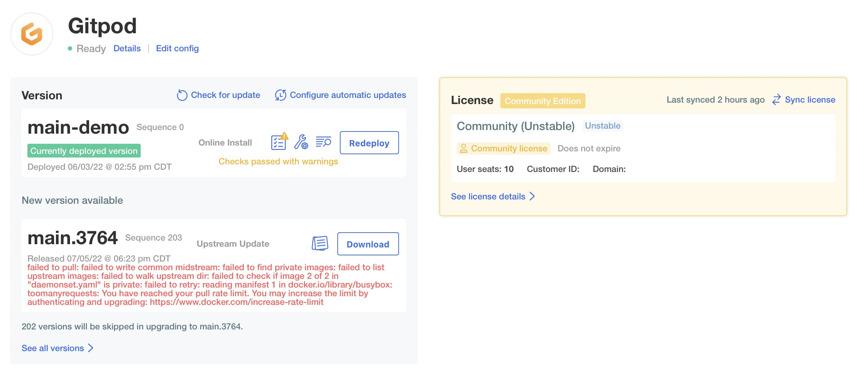Click Check for update
Viewport: 868px width, 380px height.
pyautogui.click(x=225, y=95)
